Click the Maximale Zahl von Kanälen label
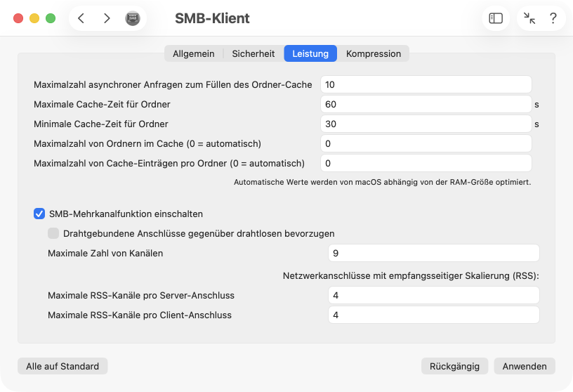The width and height of the screenshot is (573, 392). [x=105, y=253]
